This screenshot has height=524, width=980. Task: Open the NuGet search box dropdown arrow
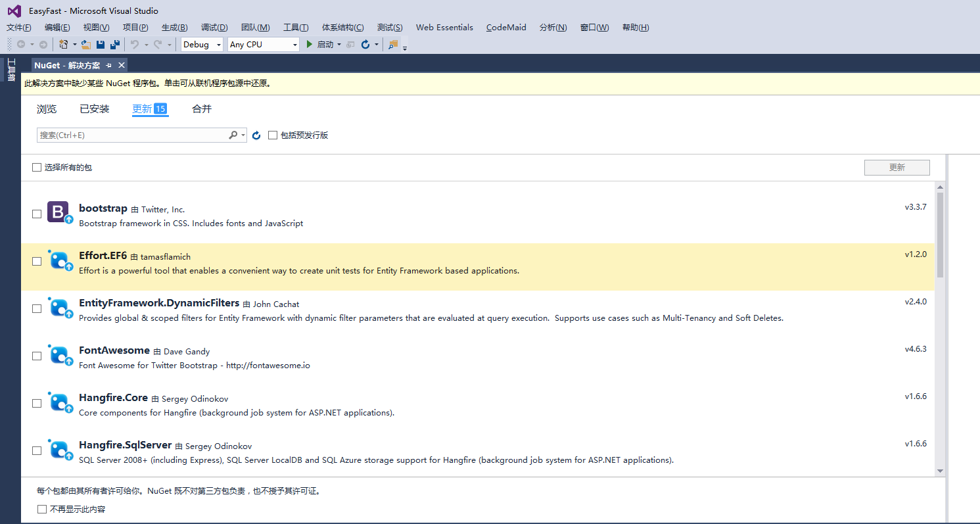click(x=243, y=135)
